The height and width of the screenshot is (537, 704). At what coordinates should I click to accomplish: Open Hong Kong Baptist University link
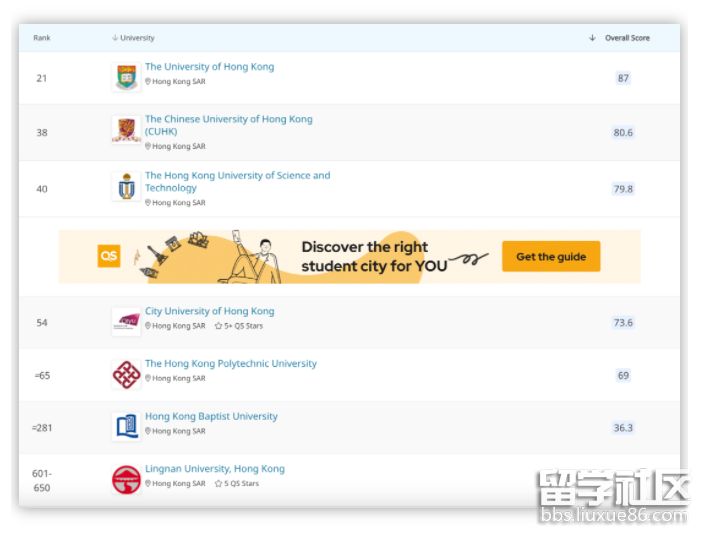[211, 416]
